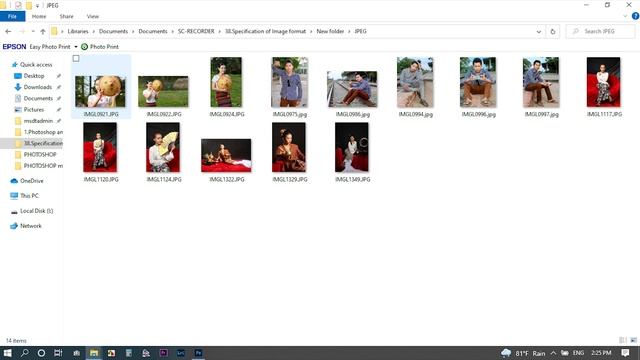Open the customize Quick Access Toolbar dropdown
The height and width of the screenshot is (360, 640).
[x=37, y=5]
